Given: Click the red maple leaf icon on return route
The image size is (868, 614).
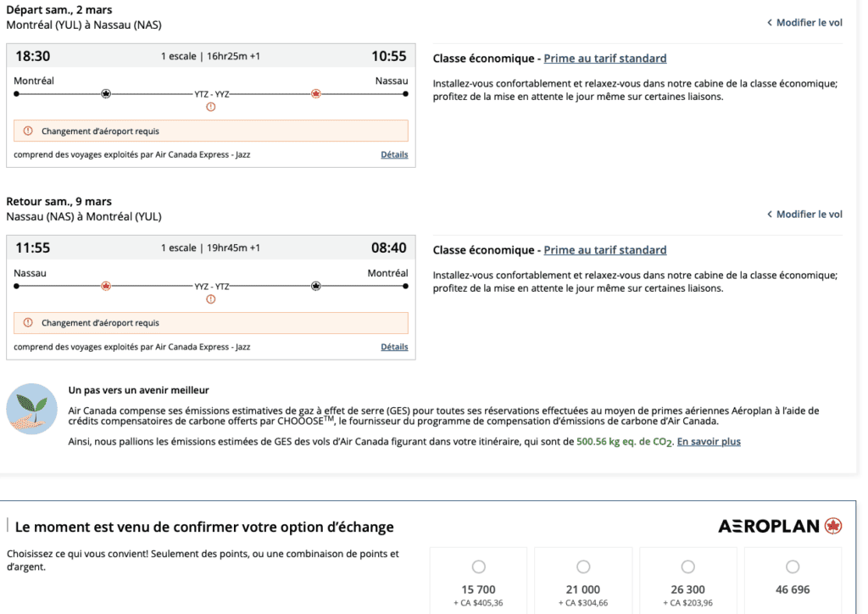Looking at the screenshot, I should click(x=106, y=286).
